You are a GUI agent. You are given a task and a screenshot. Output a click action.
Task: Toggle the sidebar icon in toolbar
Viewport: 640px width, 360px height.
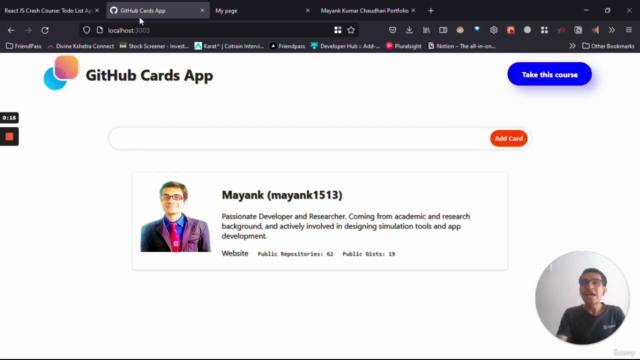click(x=443, y=30)
